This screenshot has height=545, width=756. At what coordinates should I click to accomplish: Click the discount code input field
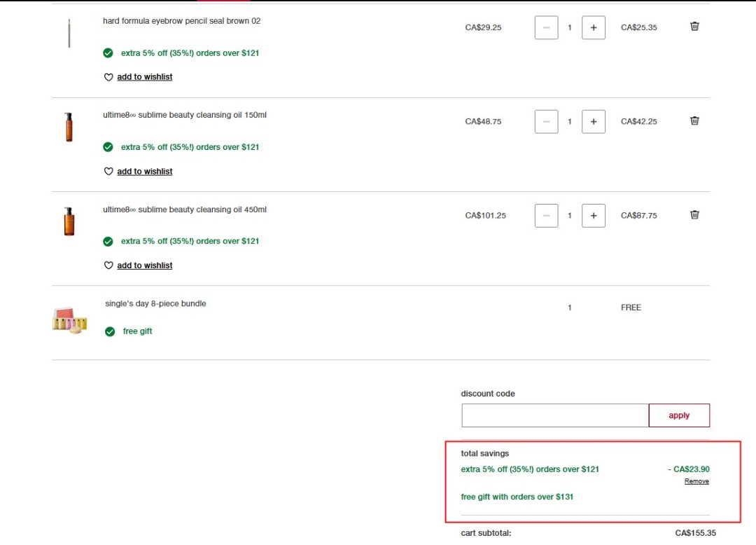pyautogui.click(x=554, y=415)
